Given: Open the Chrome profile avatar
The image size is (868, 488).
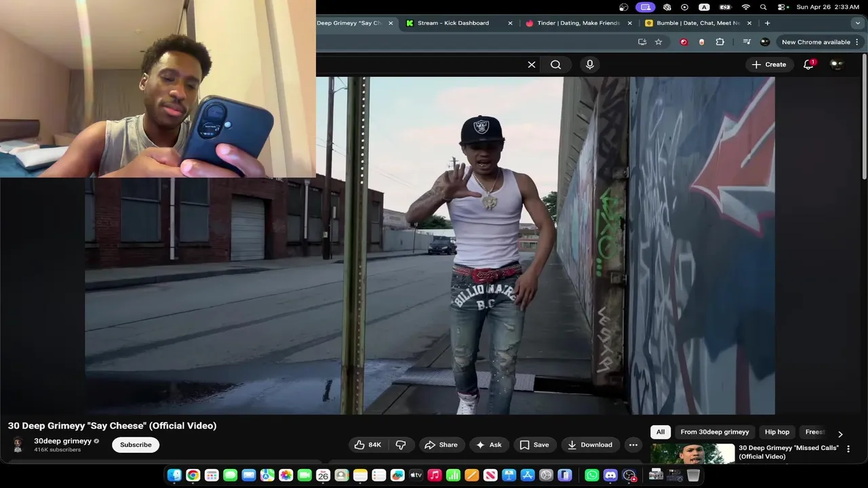Looking at the screenshot, I should coord(765,42).
